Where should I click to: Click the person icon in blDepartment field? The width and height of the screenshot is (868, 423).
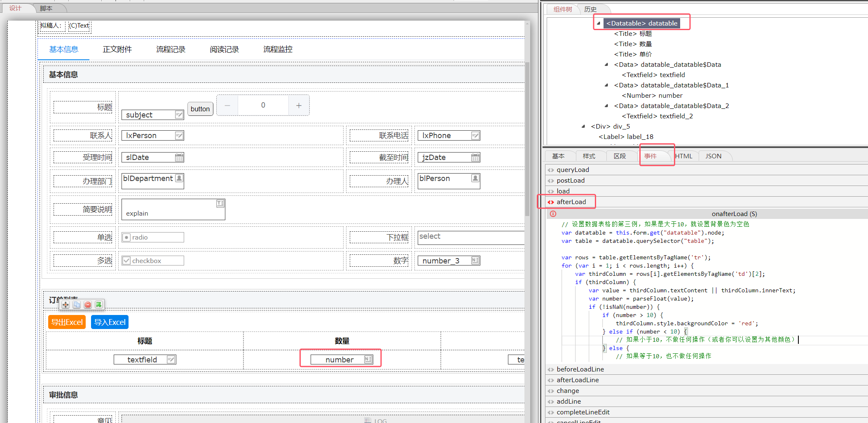(x=179, y=178)
